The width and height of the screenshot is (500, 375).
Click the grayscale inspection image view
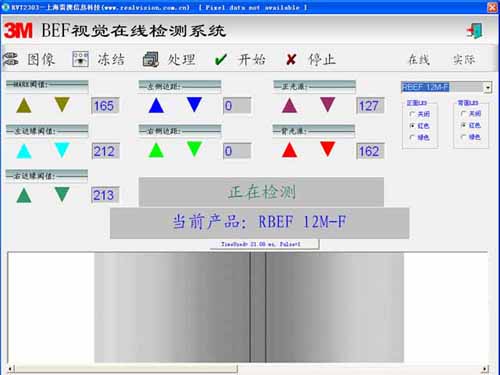coord(249,307)
